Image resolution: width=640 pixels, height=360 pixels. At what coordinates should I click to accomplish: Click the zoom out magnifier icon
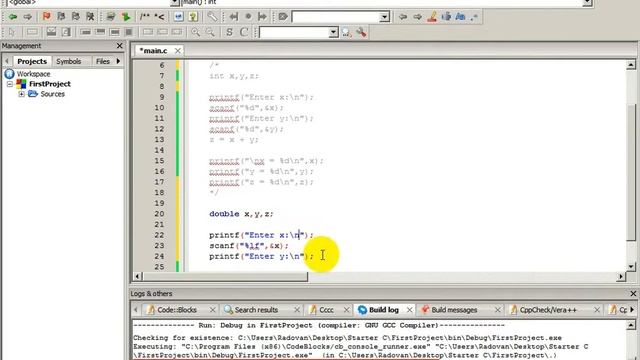click(x=210, y=32)
